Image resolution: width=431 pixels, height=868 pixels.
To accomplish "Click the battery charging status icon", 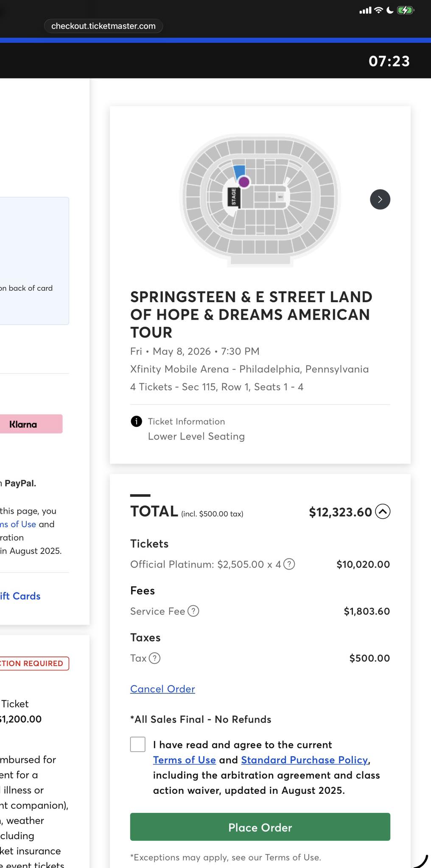I will point(405,10).
